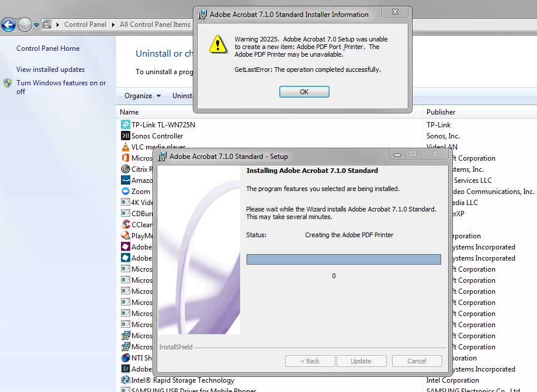537x392 pixels.
Task: Click the Update button in Setup
Action: (361, 361)
